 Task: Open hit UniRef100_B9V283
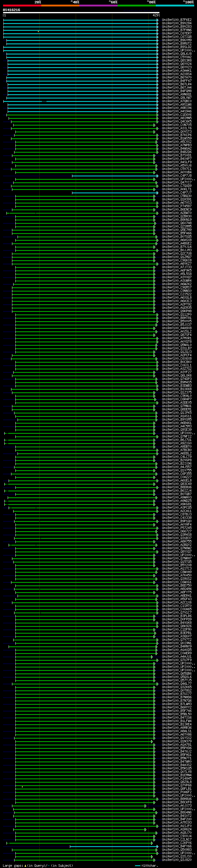[x=177, y=26]
